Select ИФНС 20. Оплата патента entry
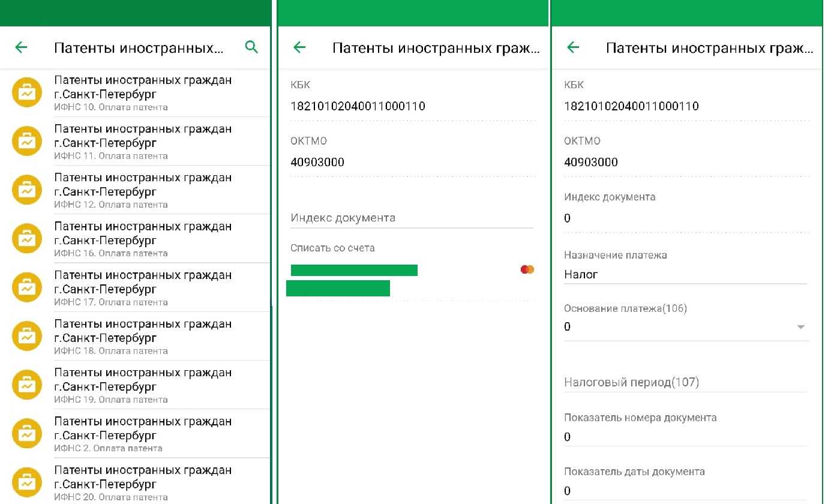Viewport: 828px width, 504px height. 135,482
